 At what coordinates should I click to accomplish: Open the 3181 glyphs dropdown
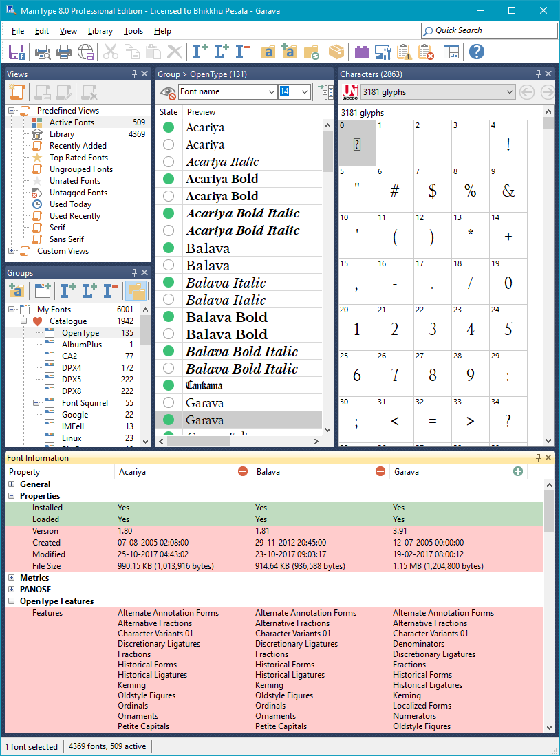point(509,91)
